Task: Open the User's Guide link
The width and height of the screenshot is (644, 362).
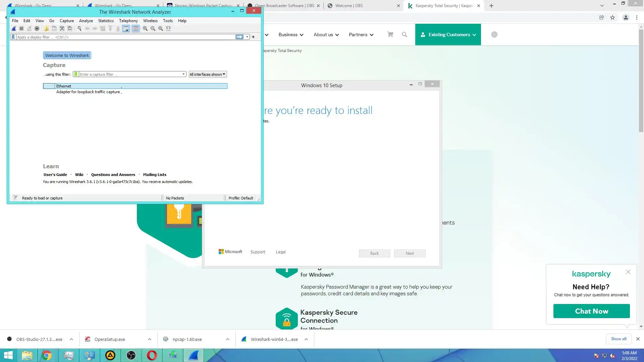Action: coord(55,175)
